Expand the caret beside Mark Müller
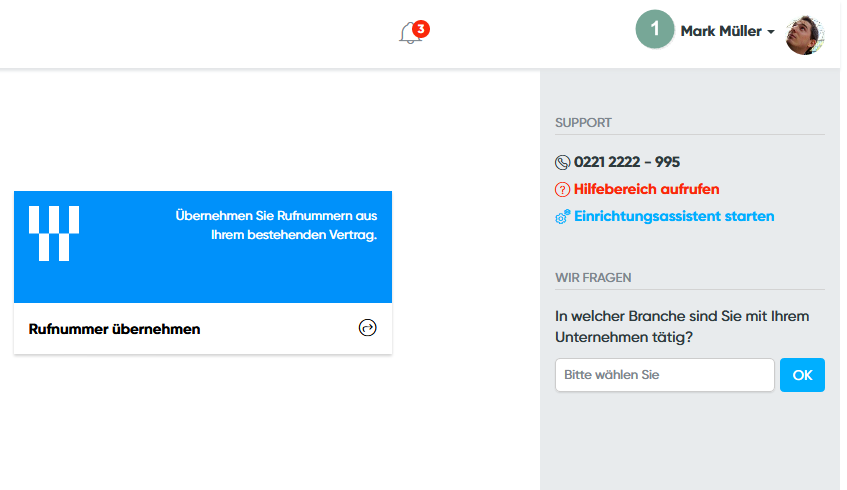The height and width of the screenshot is (490, 847). (771, 32)
